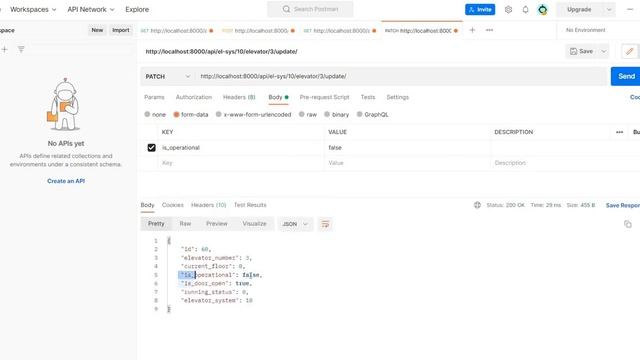Select the Pretty response view

(x=156, y=224)
